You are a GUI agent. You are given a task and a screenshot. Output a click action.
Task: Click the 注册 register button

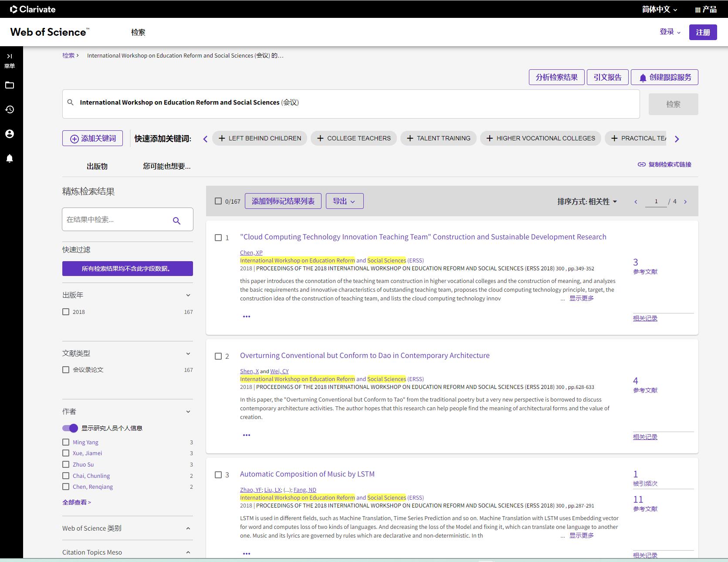703,32
